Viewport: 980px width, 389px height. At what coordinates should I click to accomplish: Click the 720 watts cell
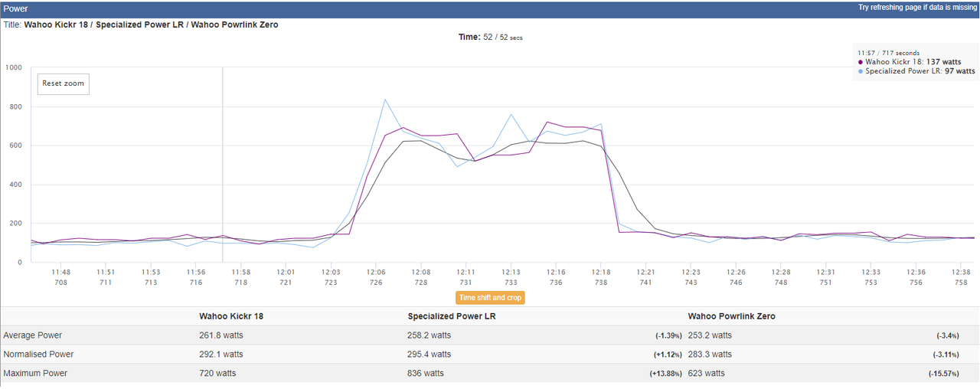pyautogui.click(x=217, y=374)
